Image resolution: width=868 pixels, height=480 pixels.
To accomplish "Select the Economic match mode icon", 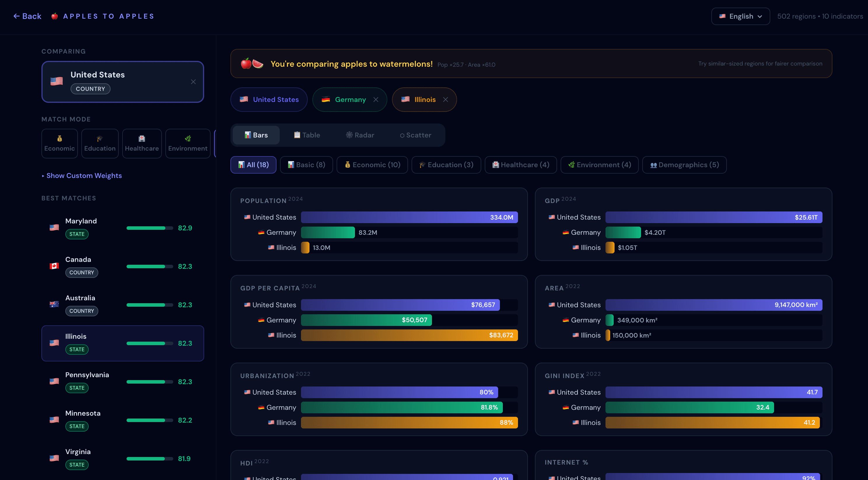I will click(x=60, y=139).
